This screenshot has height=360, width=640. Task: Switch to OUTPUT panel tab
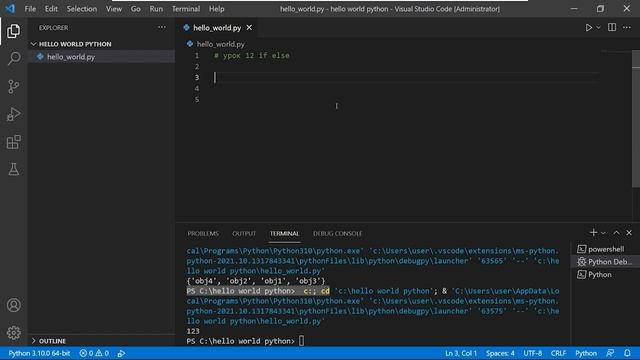(244, 233)
